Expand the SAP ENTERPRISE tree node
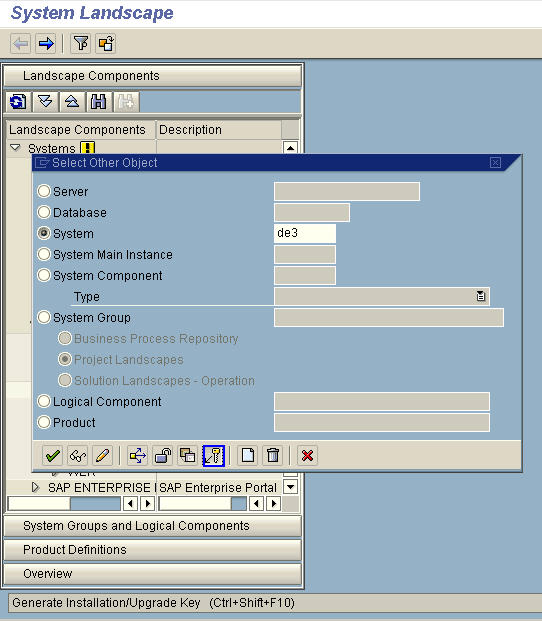542x621 pixels. 35,487
